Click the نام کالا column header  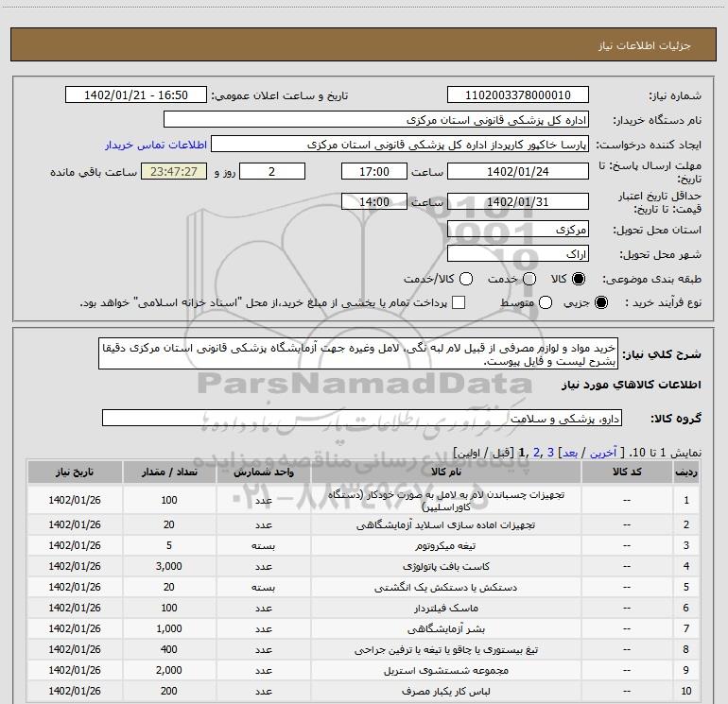click(445, 472)
